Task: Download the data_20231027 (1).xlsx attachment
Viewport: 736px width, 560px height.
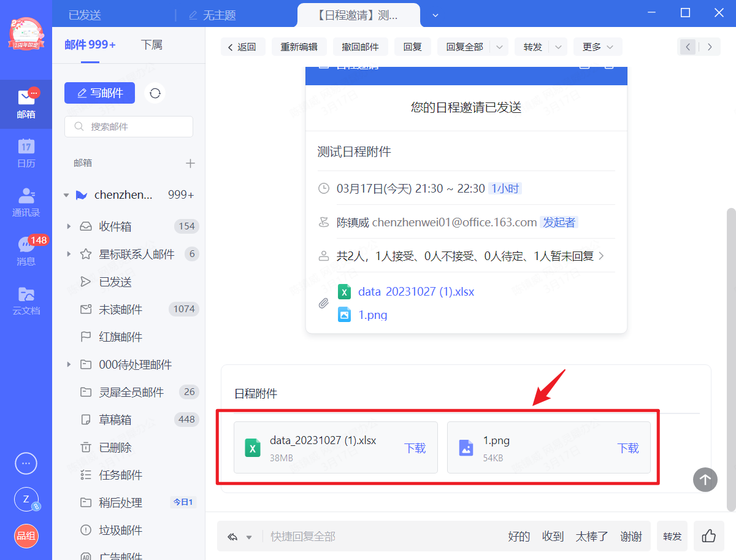Action: click(x=415, y=448)
